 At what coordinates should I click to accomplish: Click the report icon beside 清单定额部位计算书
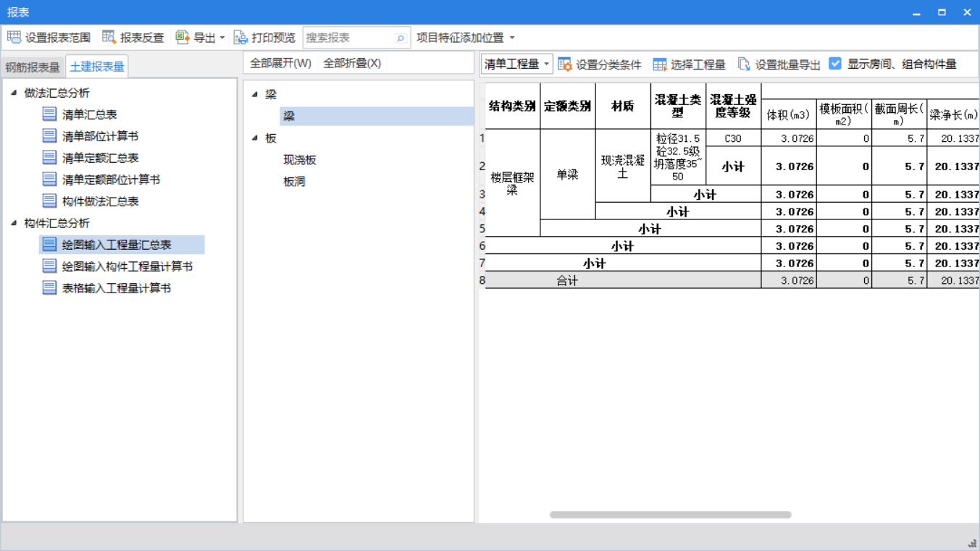pos(49,179)
